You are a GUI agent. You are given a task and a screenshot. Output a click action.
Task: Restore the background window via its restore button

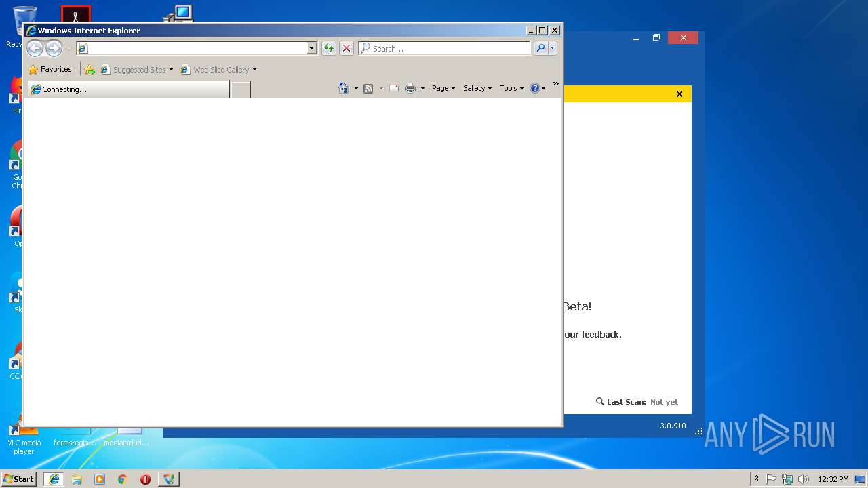(x=656, y=38)
